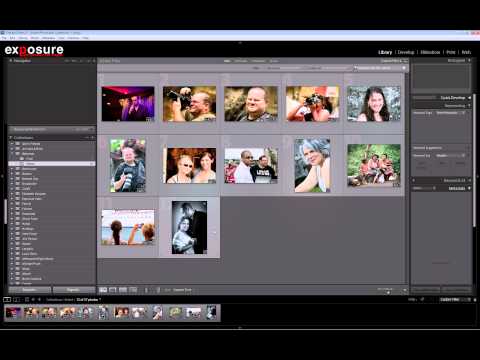The image size is (480, 360).
Task: Toggle the filmstrip filter switch
Action: pos(475,300)
